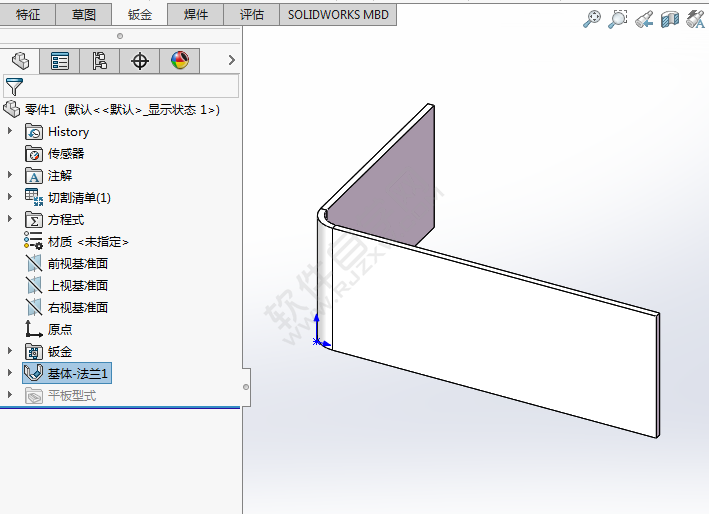Viewport: 709px width, 514px height.
Task: Click the 零件1 part icon
Action: pyautogui.click(x=12, y=109)
